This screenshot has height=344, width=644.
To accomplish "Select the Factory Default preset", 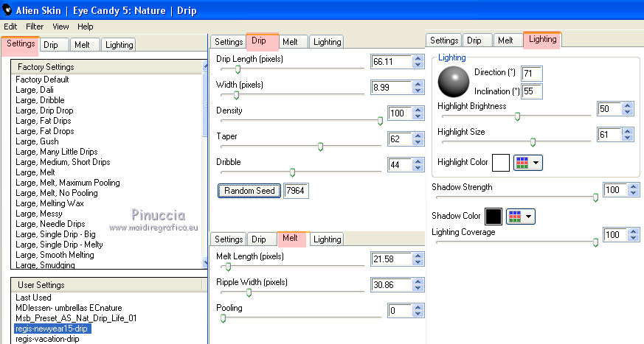I will click(x=42, y=80).
